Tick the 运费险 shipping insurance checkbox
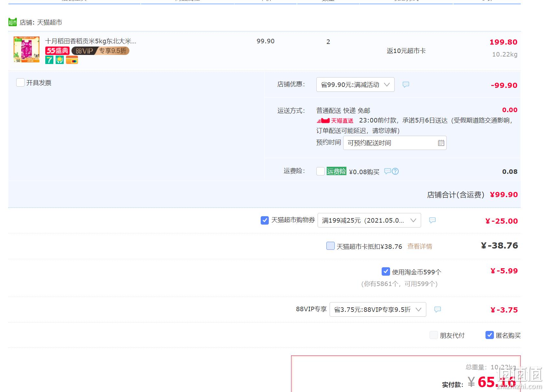545x392 pixels. (321, 171)
